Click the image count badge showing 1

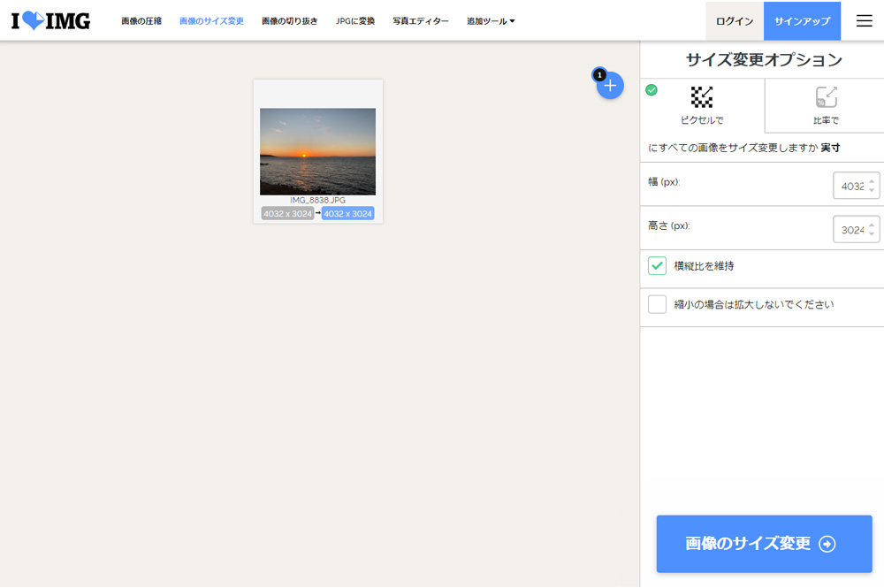(x=599, y=75)
